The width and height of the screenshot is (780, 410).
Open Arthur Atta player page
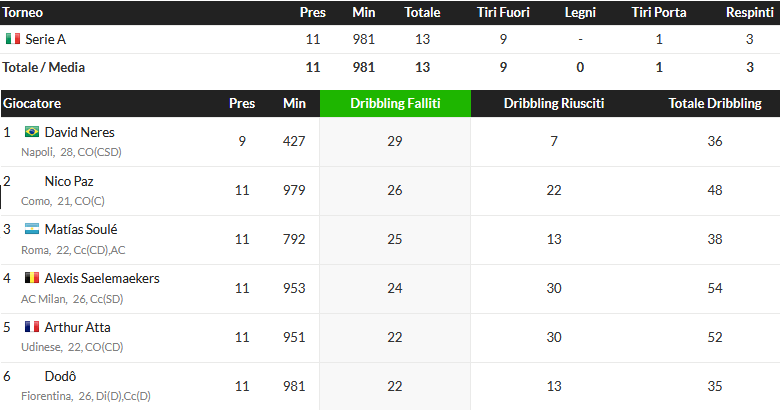pyautogui.click(x=77, y=327)
